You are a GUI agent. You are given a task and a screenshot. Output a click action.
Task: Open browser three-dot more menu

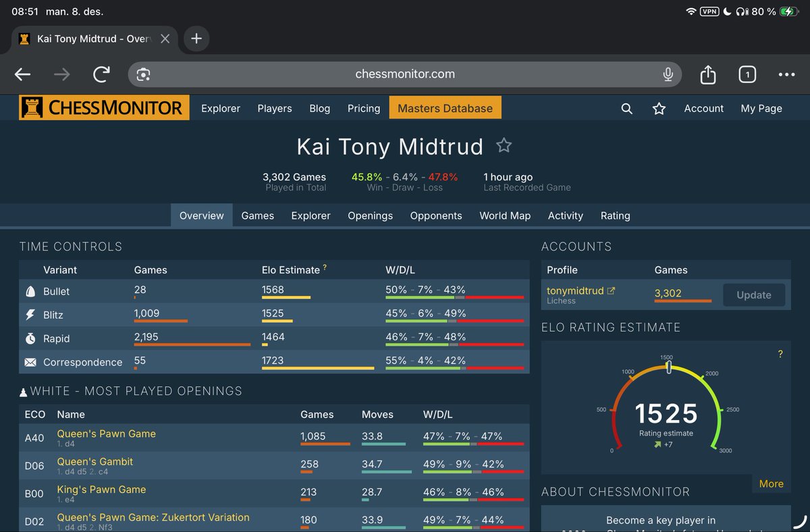tap(786, 74)
